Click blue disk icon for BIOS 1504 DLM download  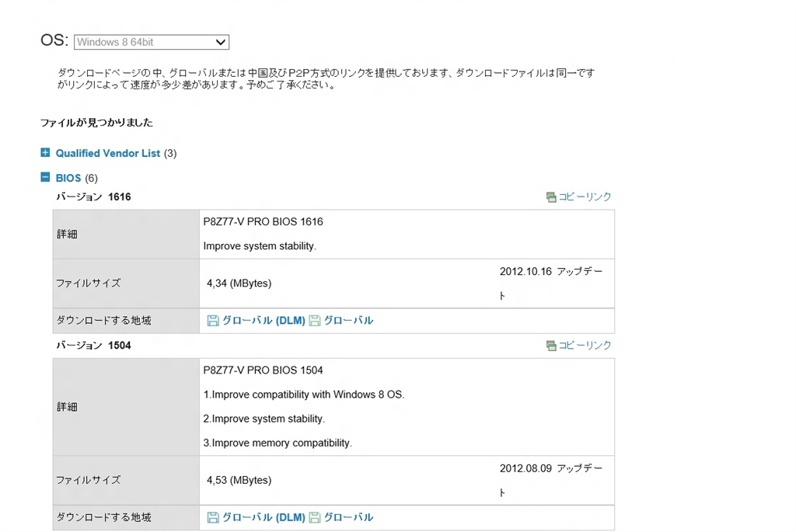click(213, 517)
